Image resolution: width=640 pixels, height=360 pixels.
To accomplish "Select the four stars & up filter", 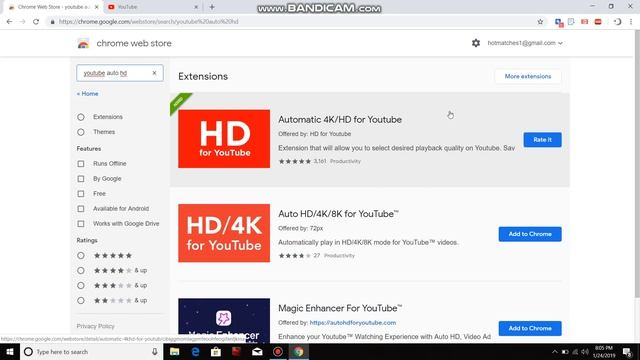I will [81, 271].
